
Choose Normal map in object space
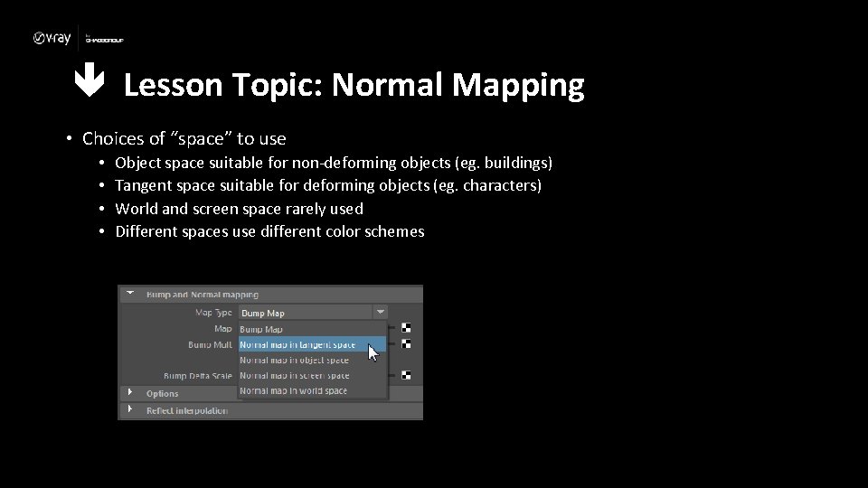(x=313, y=361)
